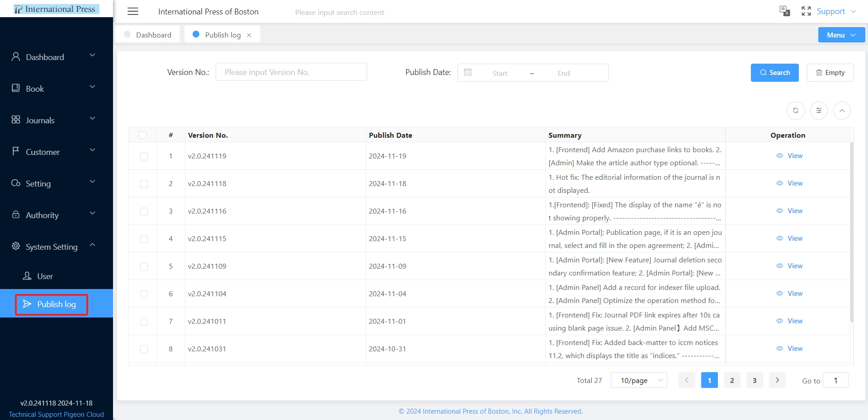Toggle the select-all header checkbox
Screen dimensions: 868x420
[143, 135]
